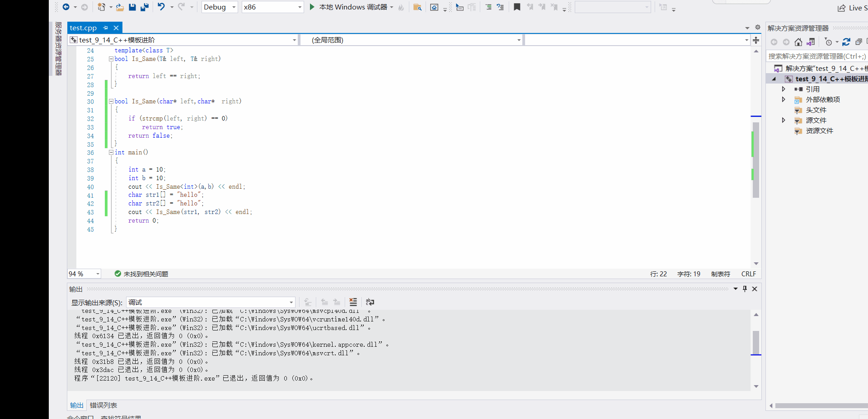Open the document list dropdown arrow
The height and width of the screenshot is (419, 868).
coord(747,28)
